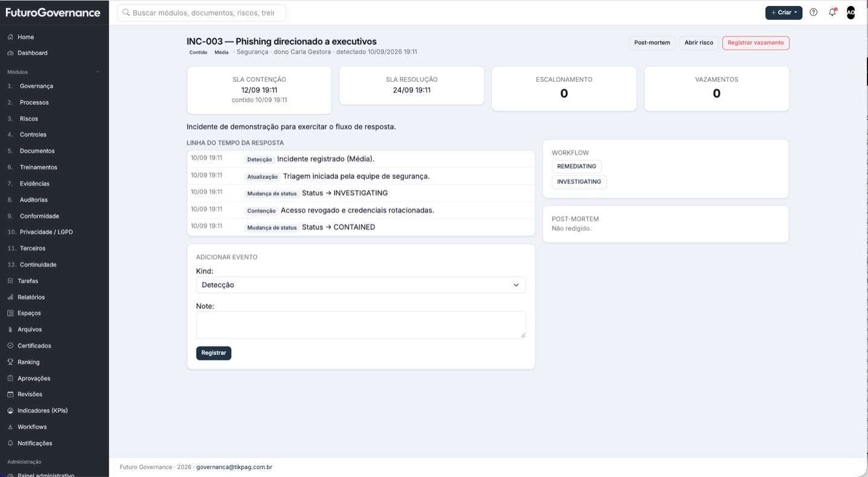868x477 pixels.
Task: Open notifications bell in top bar
Action: pos(832,12)
